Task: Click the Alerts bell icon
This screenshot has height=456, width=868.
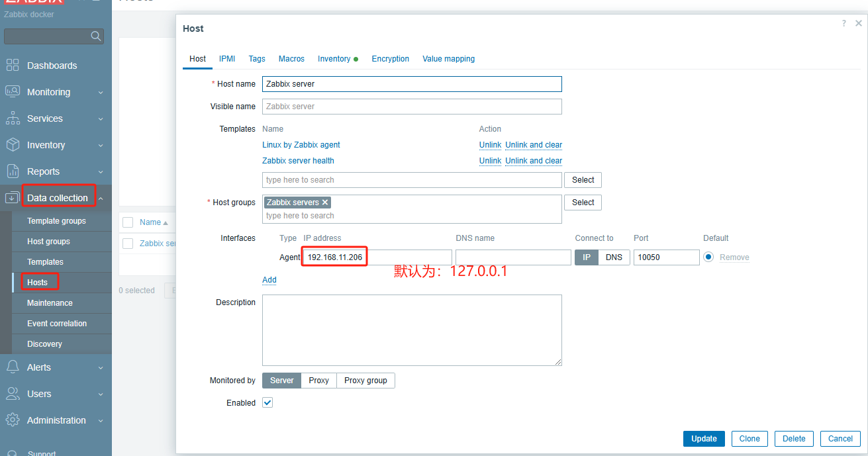Action: 12,367
